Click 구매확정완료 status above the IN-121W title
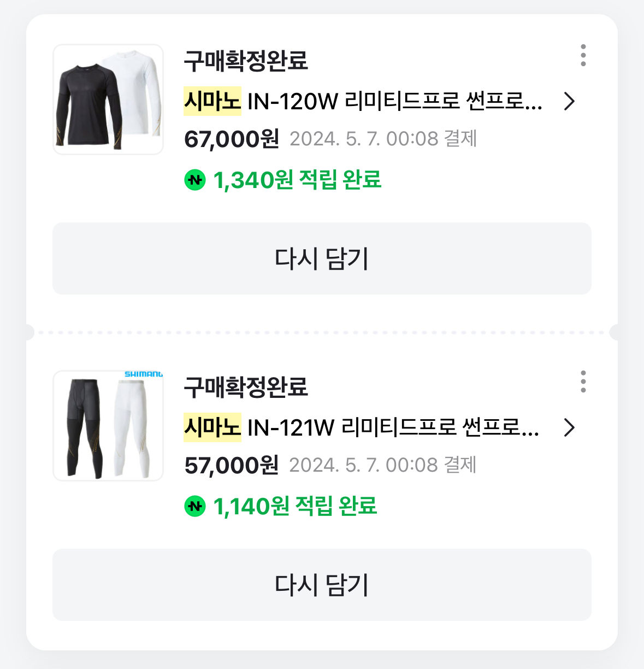The image size is (644, 669). 246,387
